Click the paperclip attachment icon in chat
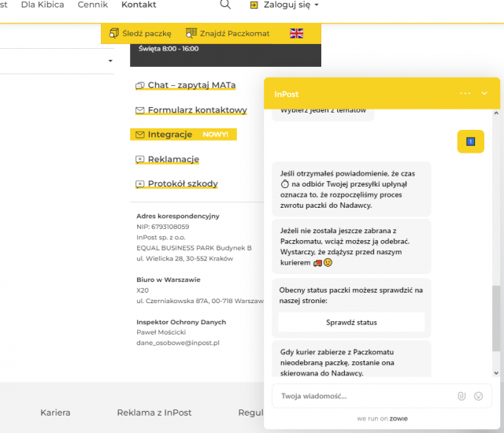504x433 pixels. [461, 396]
